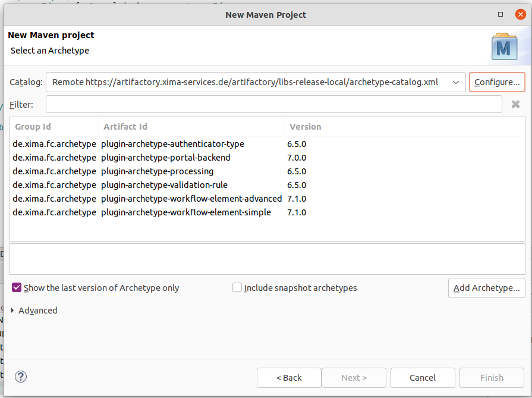Image resolution: width=532 pixels, height=398 pixels.
Task: Click version 7.1.0 of workflow-element-advanced archetype
Action: pos(297,199)
